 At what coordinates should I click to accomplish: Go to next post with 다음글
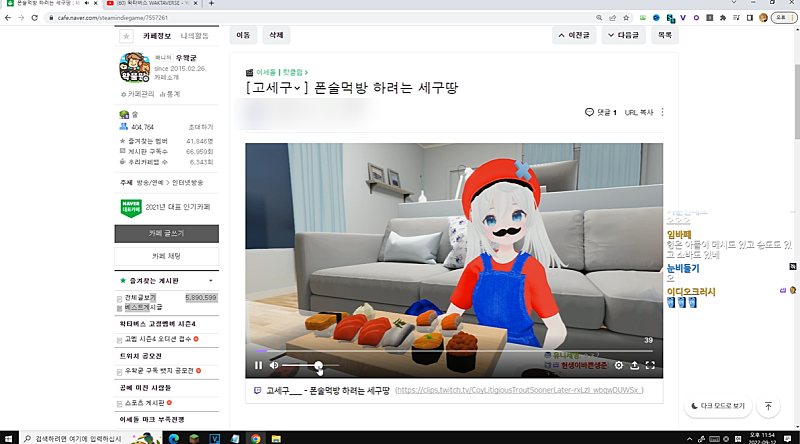click(623, 35)
